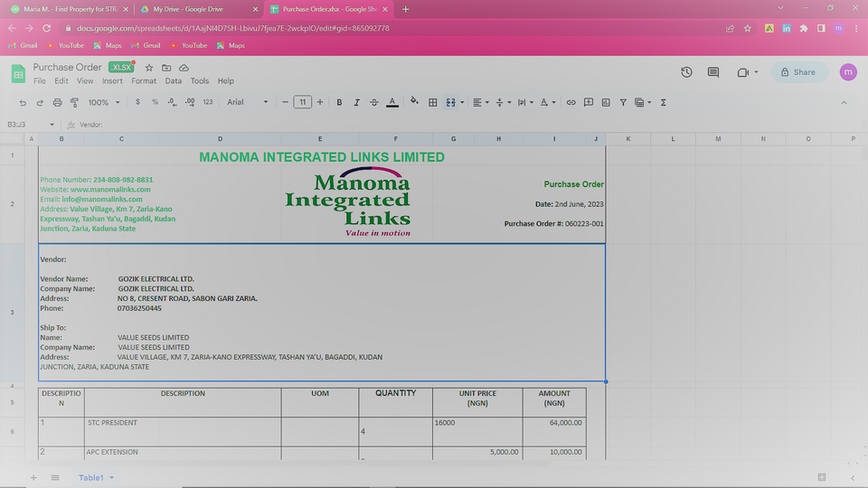The width and height of the screenshot is (868, 488).
Task: Click the name box showing B3:J3
Action: [31, 125]
